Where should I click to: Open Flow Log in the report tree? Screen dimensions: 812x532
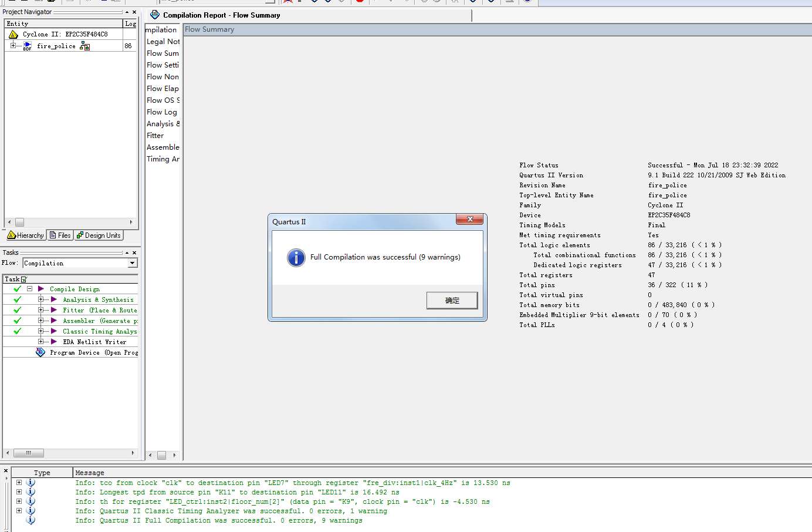pyautogui.click(x=162, y=112)
